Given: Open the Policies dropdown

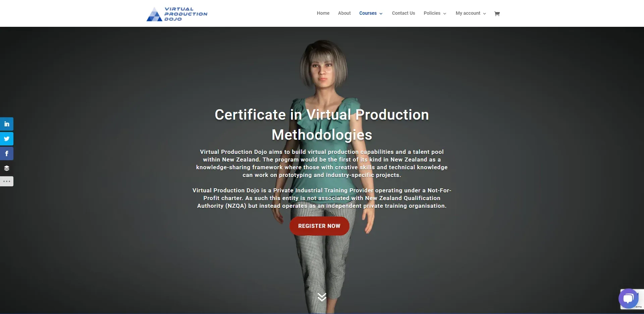Looking at the screenshot, I should pos(434,13).
